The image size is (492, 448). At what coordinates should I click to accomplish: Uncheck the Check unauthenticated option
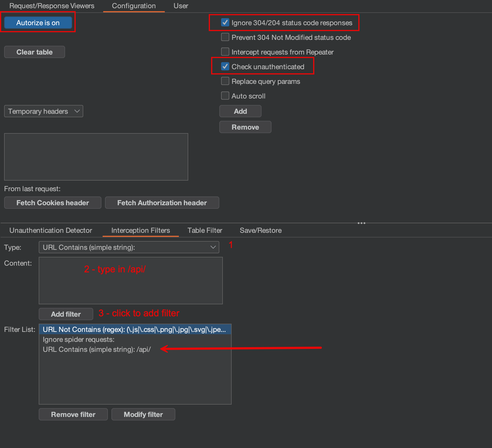click(x=225, y=67)
